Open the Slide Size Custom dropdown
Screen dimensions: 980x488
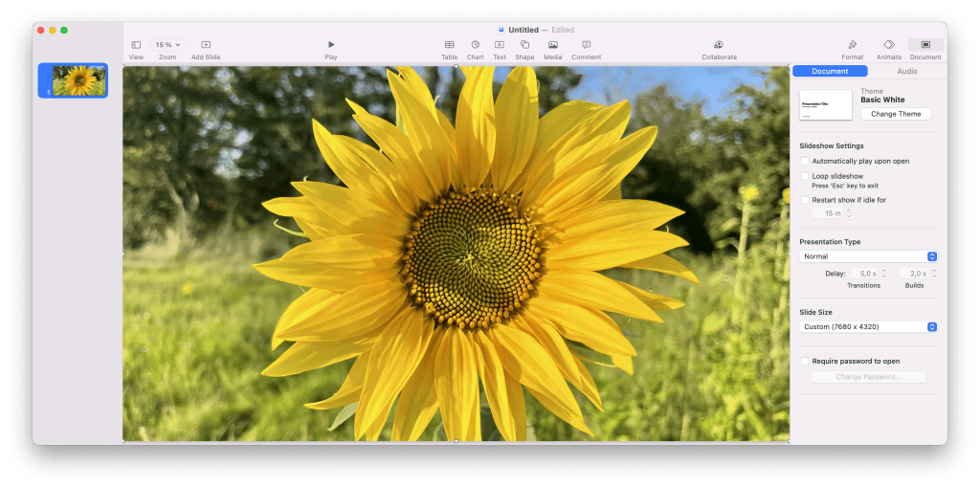(868, 327)
